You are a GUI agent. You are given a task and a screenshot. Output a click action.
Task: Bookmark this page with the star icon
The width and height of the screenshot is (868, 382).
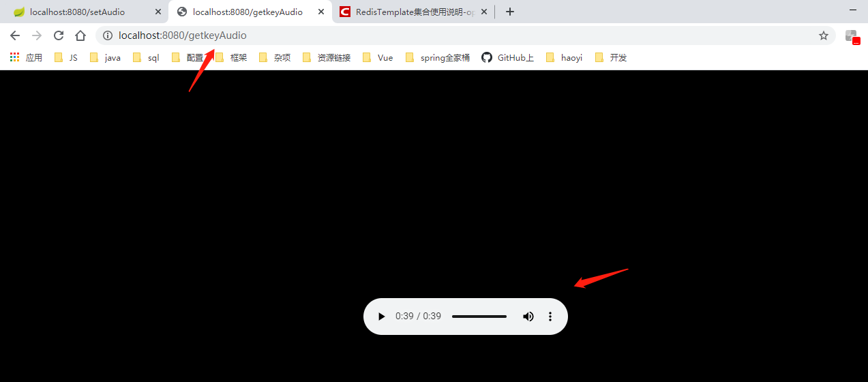point(823,35)
